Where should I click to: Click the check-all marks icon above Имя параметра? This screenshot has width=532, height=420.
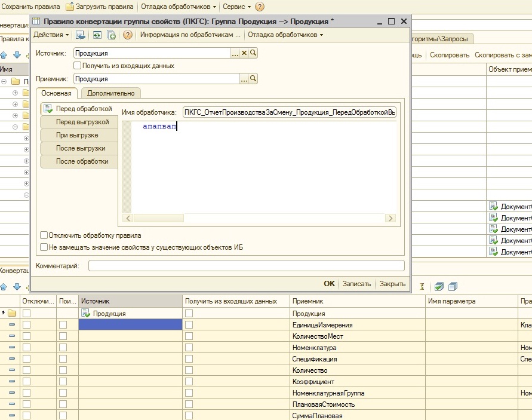tap(439, 287)
